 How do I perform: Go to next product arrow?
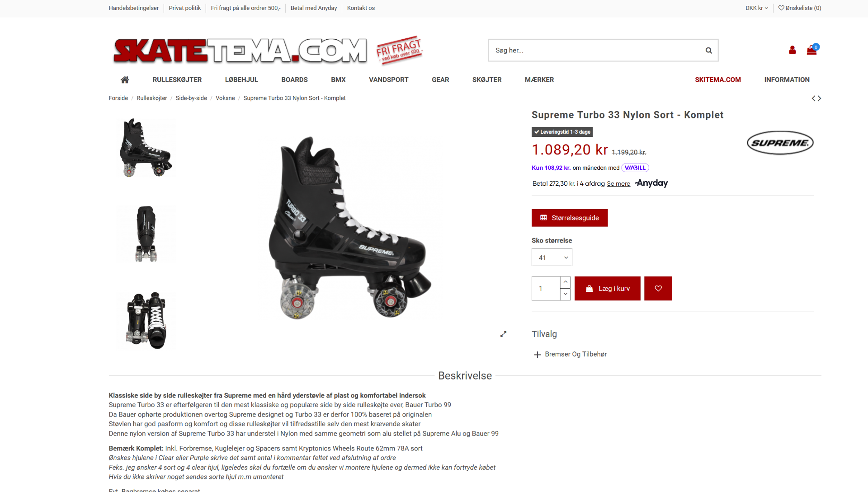(x=819, y=98)
